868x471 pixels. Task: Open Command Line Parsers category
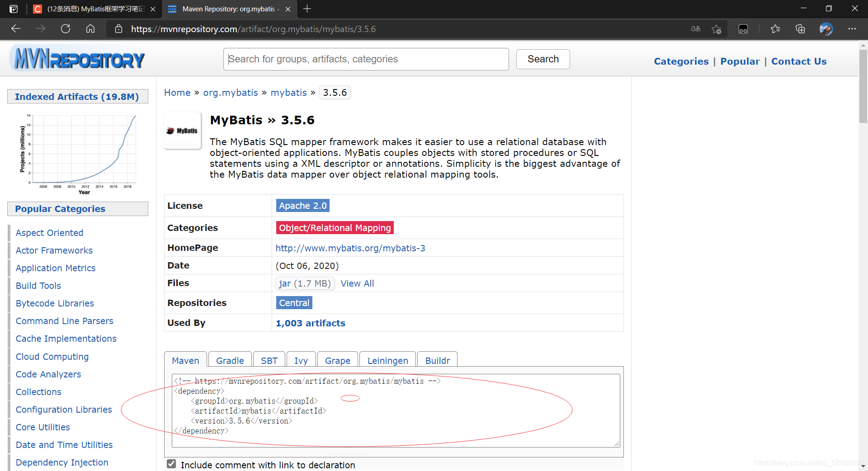pos(65,321)
